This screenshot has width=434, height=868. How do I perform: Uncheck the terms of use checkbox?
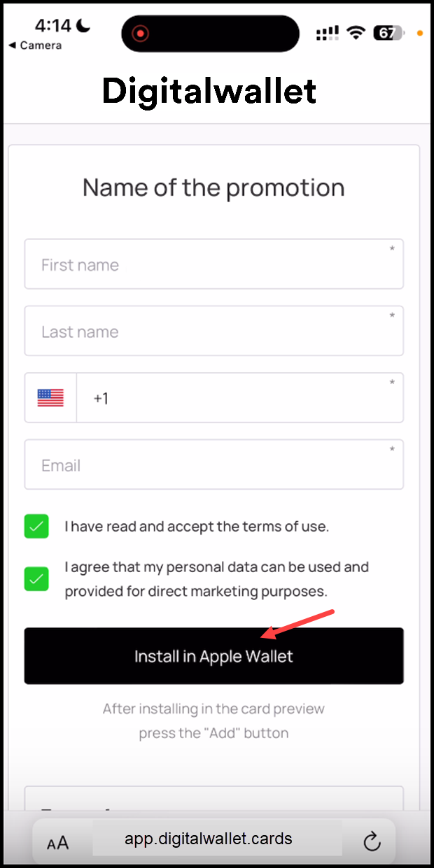click(x=36, y=526)
